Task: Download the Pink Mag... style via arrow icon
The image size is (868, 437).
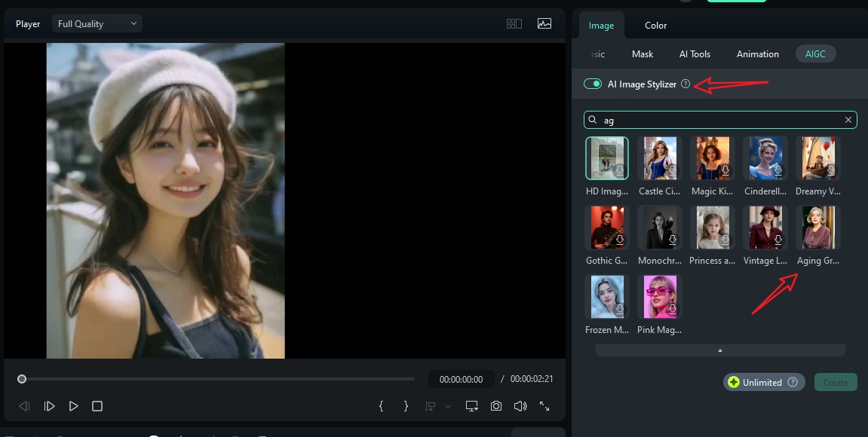Action: [x=673, y=309]
